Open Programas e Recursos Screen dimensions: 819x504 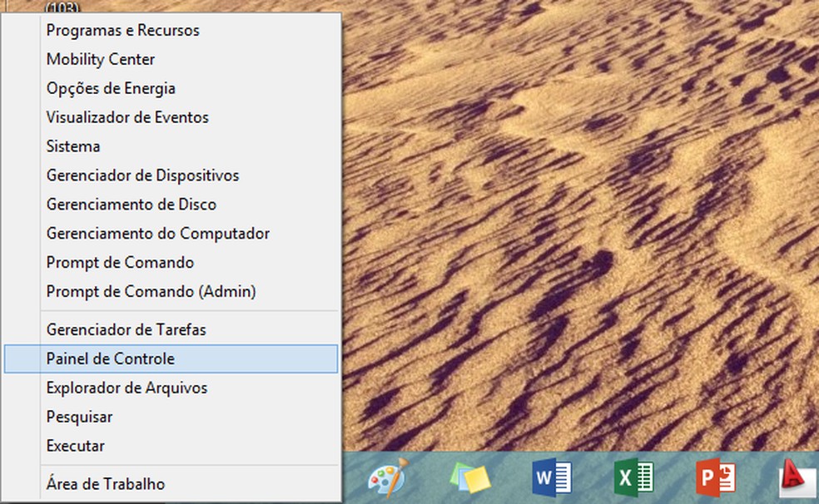171,30
